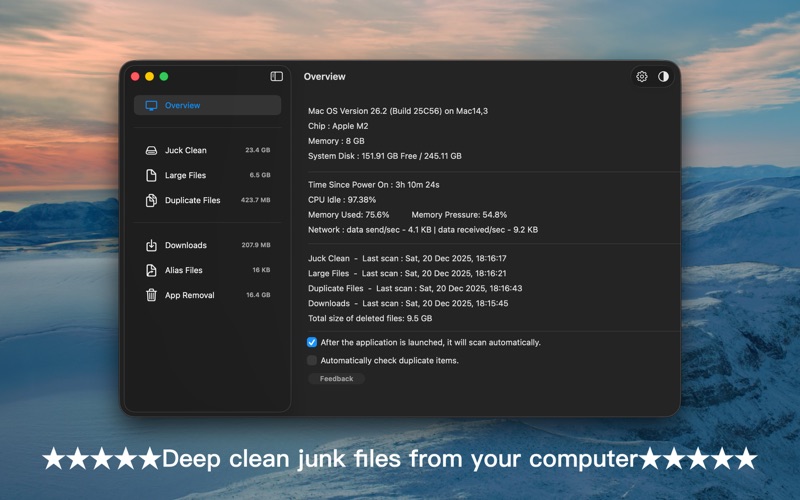Open the App Removal section label
800x500 pixels.
coord(189,295)
